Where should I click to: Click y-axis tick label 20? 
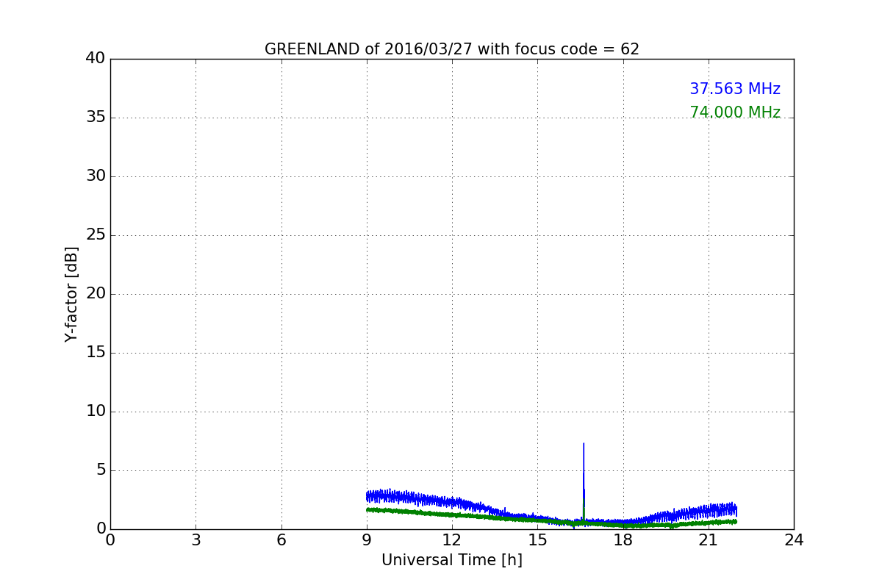96,293
